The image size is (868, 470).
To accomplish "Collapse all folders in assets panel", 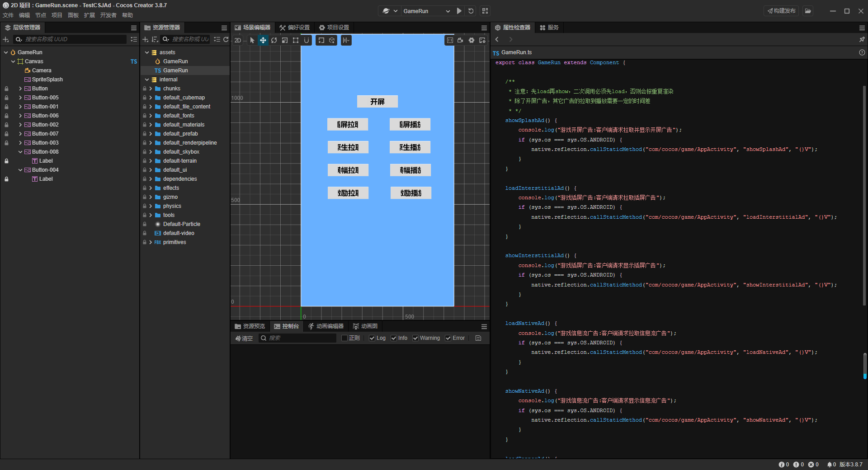I will (x=217, y=39).
